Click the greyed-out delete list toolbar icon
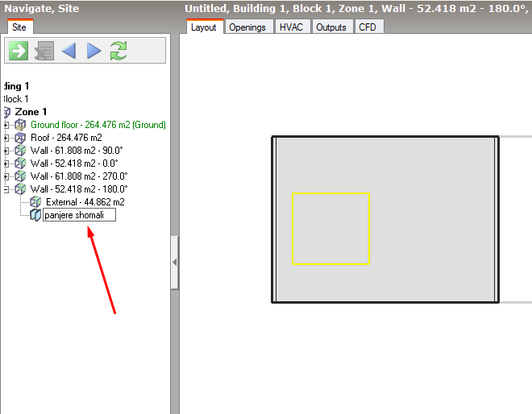 (x=44, y=51)
